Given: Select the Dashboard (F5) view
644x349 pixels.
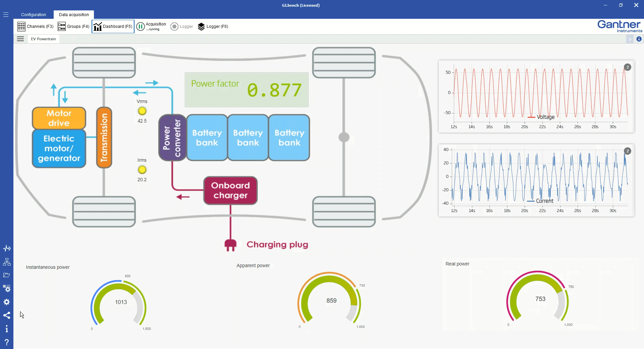Looking at the screenshot, I should point(113,27).
